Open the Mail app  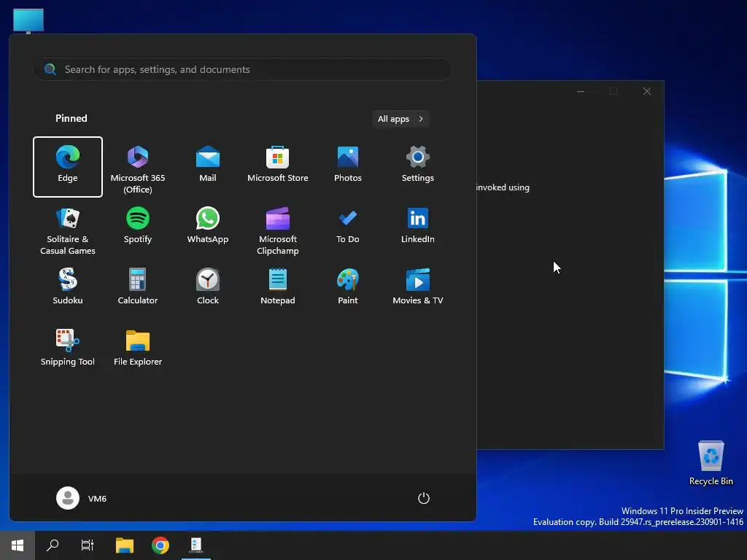pos(208,167)
